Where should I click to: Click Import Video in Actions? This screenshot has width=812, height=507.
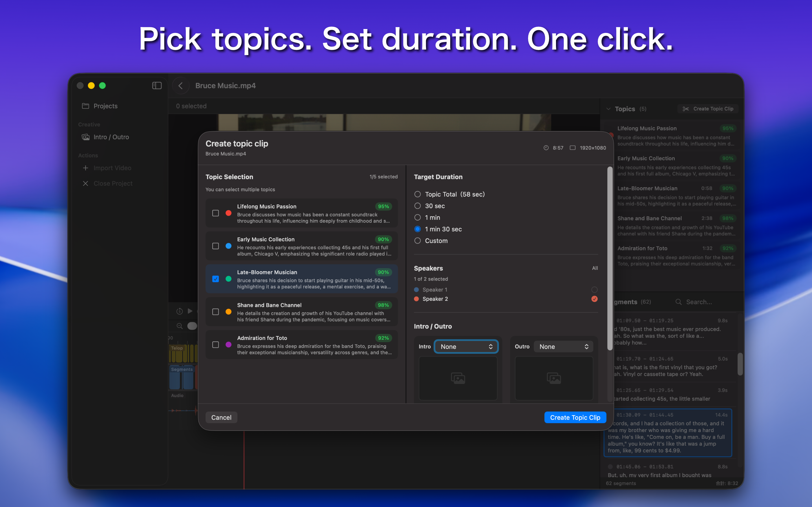112,168
